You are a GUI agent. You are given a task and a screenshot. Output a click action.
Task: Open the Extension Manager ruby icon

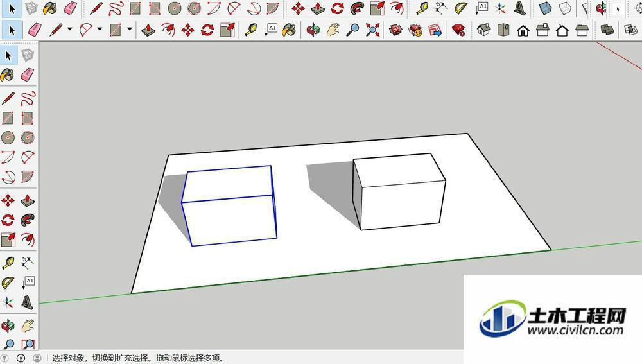pos(458,30)
